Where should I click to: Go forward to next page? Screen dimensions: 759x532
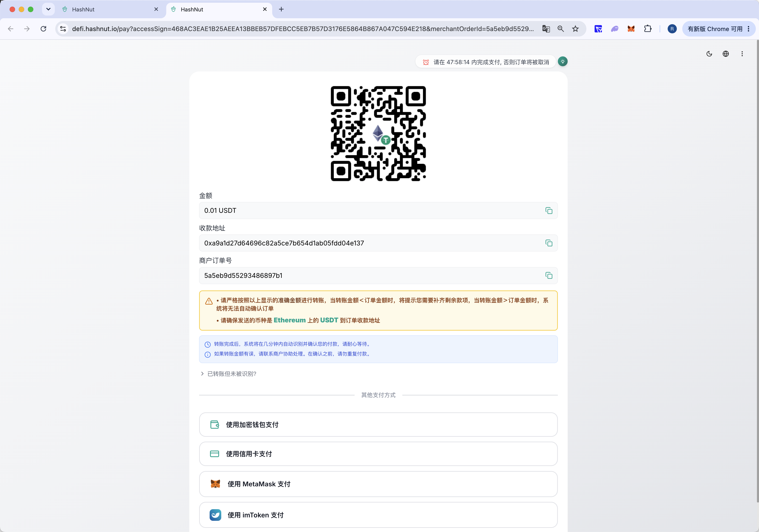[x=27, y=29]
